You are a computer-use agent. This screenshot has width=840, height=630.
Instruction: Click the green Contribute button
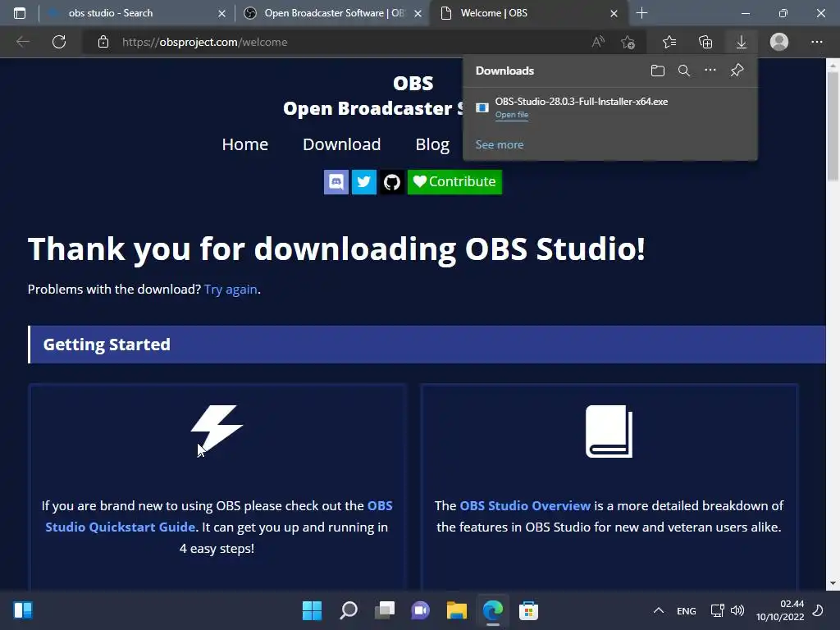click(x=454, y=182)
